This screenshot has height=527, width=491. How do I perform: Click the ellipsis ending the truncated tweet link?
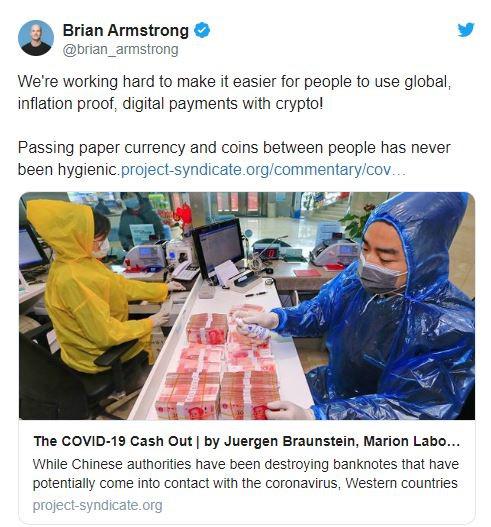pyautogui.click(x=399, y=170)
